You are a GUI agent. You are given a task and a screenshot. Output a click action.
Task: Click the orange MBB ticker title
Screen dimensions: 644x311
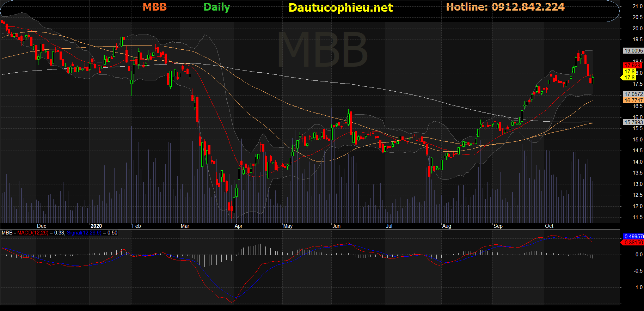tap(154, 7)
